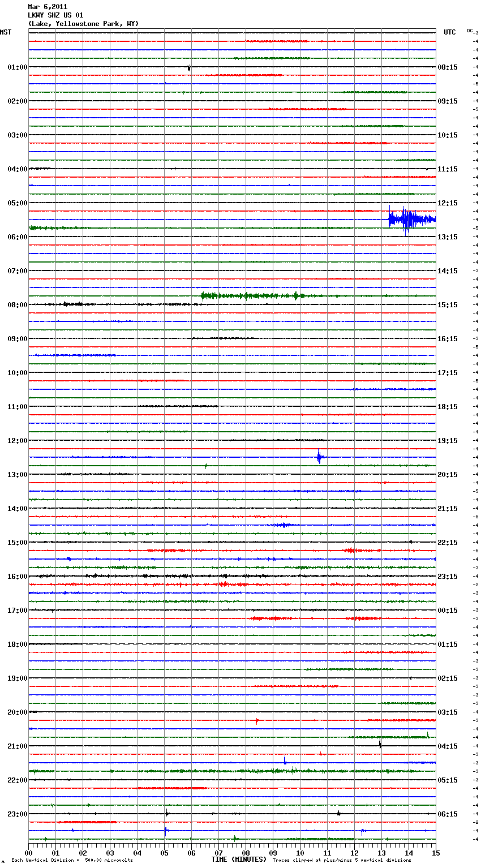Click the 15 minute tick label
This screenshot has width=481, height=868.
436,853
